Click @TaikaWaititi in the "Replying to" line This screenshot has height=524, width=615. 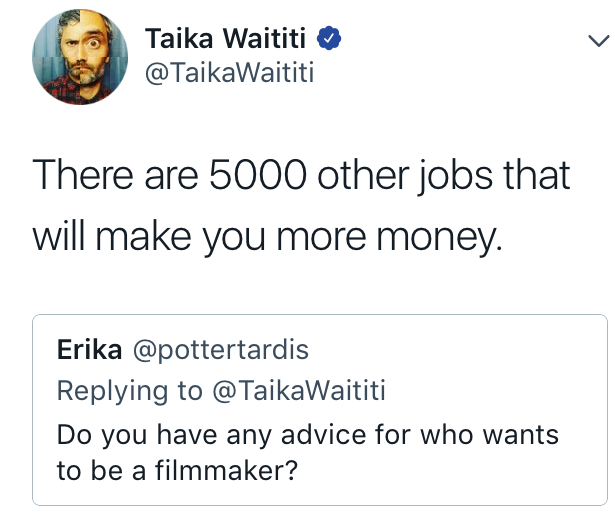pyautogui.click(x=299, y=390)
